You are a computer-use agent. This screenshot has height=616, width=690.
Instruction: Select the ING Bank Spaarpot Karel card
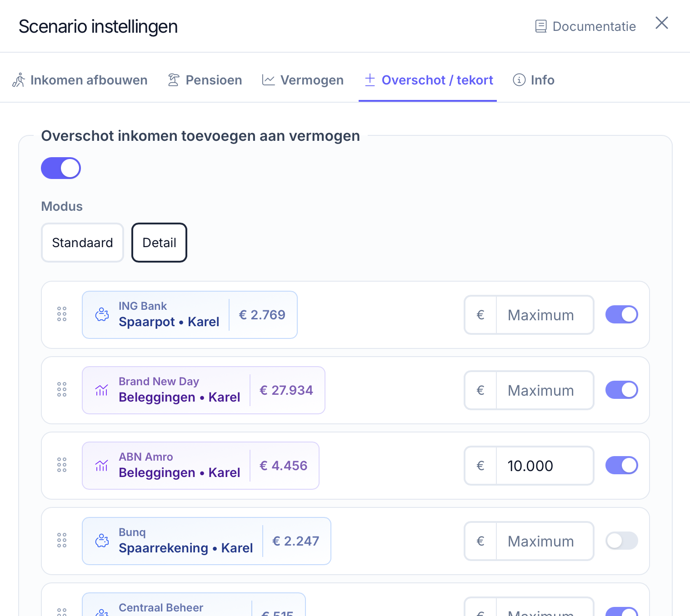click(x=190, y=315)
